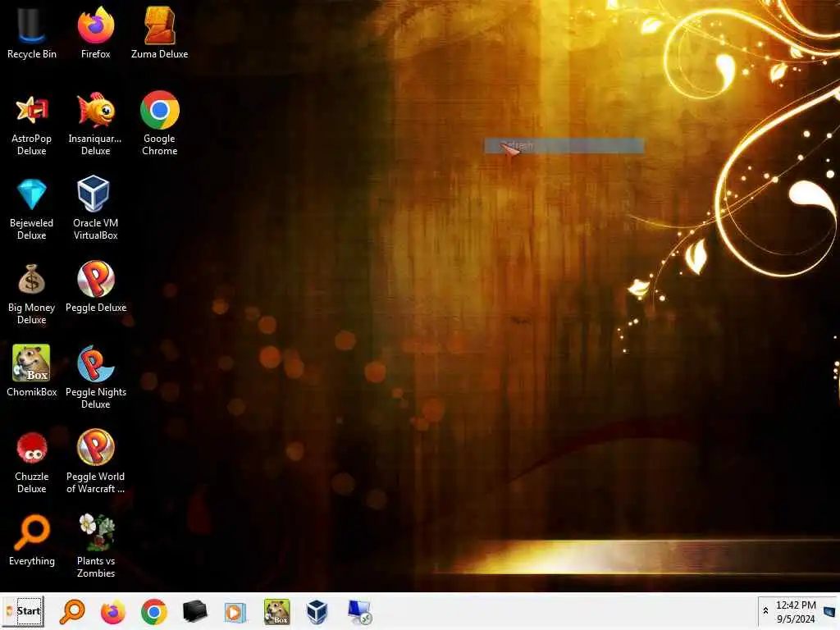This screenshot has height=630, width=840.
Task: Open ChomikBox from the taskbar
Action: (x=277, y=612)
